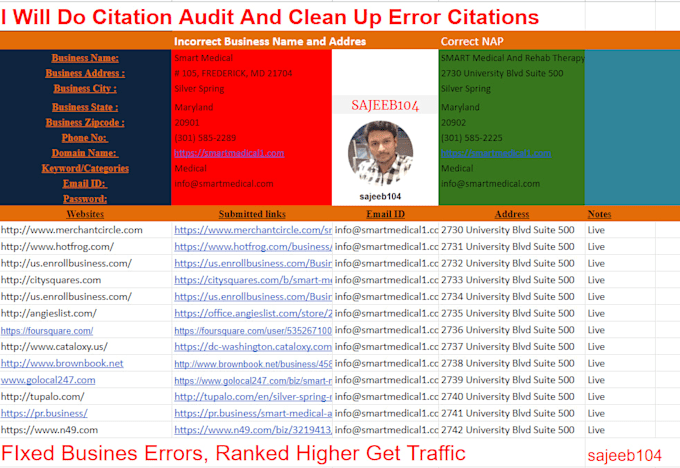Viewport: 680px width, 468px height.
Task: Select the Business Address : label cell
Action: point(85,73)
